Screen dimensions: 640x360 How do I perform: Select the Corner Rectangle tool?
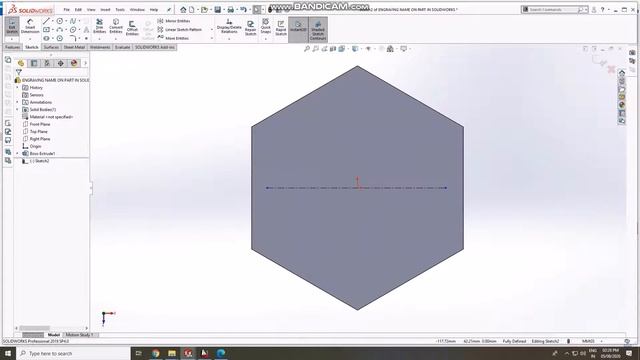tap(47, 30)
